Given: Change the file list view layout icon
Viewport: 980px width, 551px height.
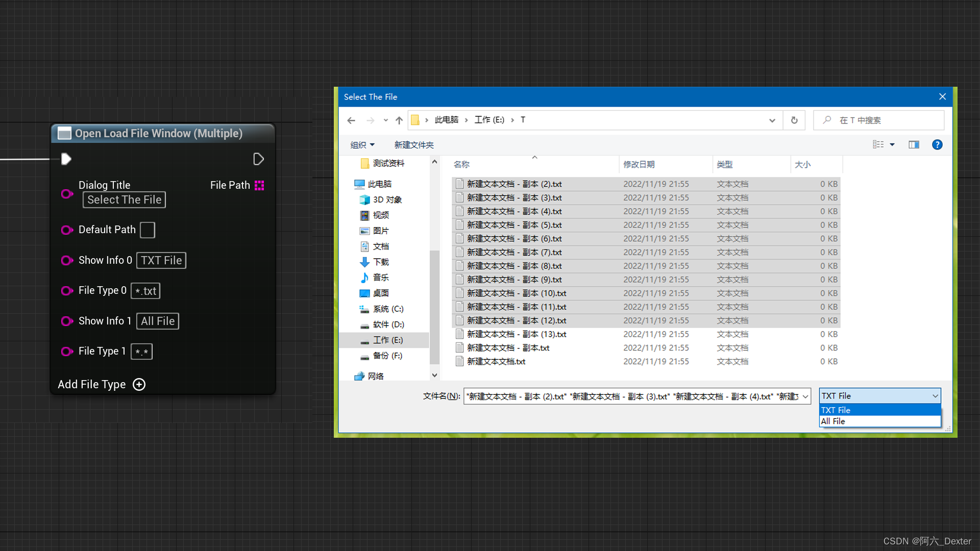Looking at the screenshot, I should [x=878, y=144].
